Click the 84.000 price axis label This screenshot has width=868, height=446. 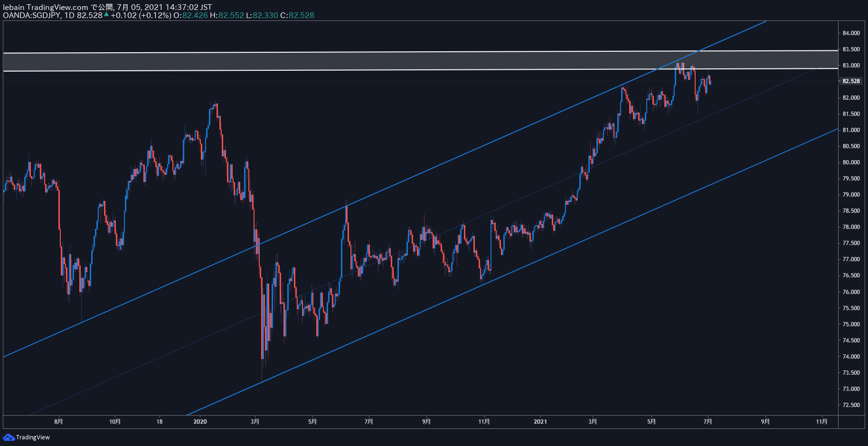point(851,33)
